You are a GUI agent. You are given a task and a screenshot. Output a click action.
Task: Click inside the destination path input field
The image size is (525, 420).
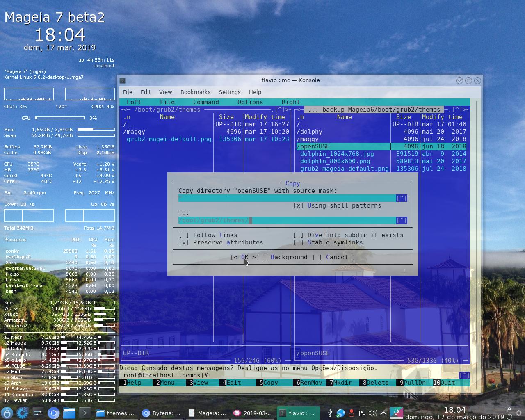coord(287,220)
